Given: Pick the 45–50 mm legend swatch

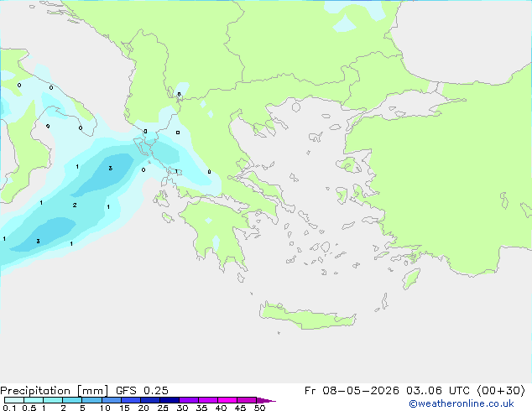Looking at the screenshot, I should tap(247, 400).
